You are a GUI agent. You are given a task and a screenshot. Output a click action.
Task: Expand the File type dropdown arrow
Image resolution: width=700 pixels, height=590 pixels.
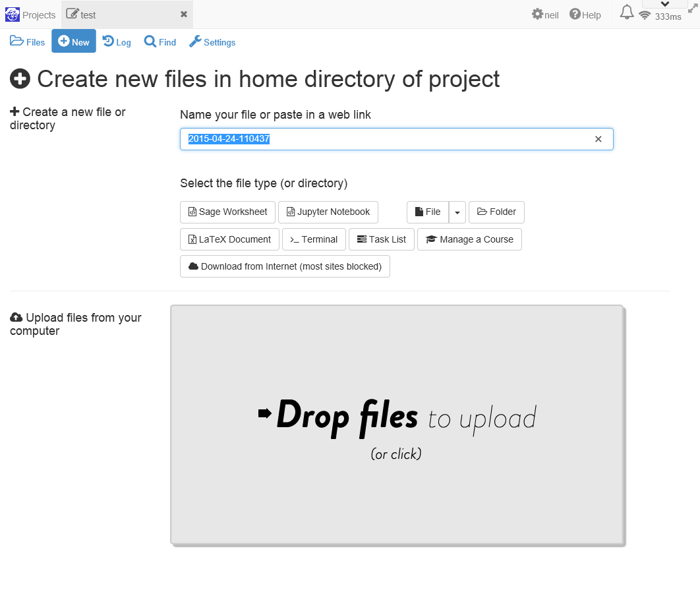point(457,212)
